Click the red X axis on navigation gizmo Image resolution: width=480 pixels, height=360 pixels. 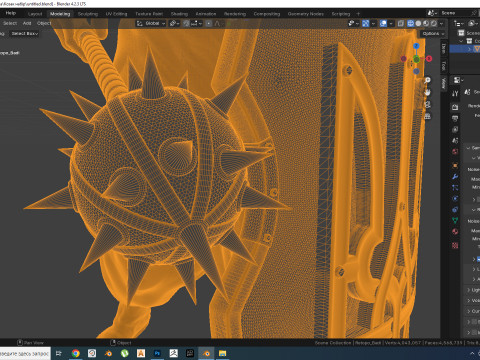click(x=429, y=59)
